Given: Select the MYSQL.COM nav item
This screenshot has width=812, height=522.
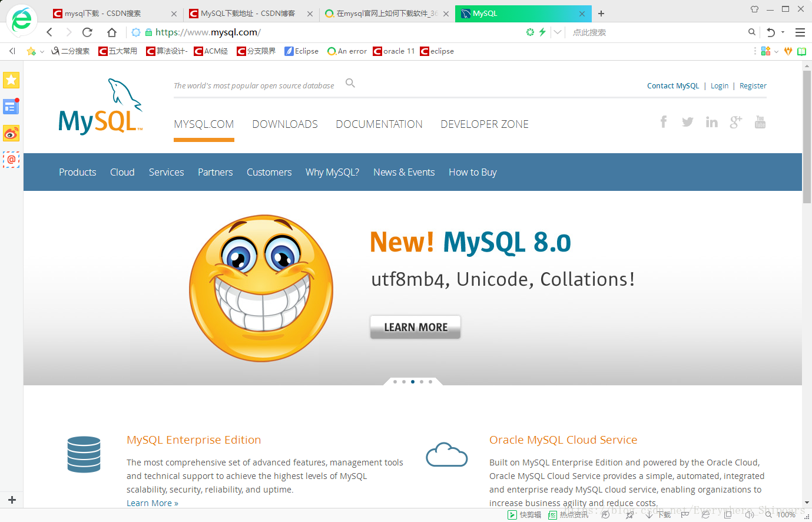Looking at the screenshot, I should 204,124.
